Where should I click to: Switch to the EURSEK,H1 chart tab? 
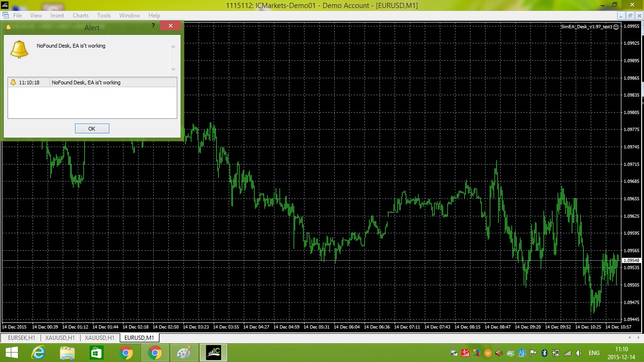(x=21, y=337)
